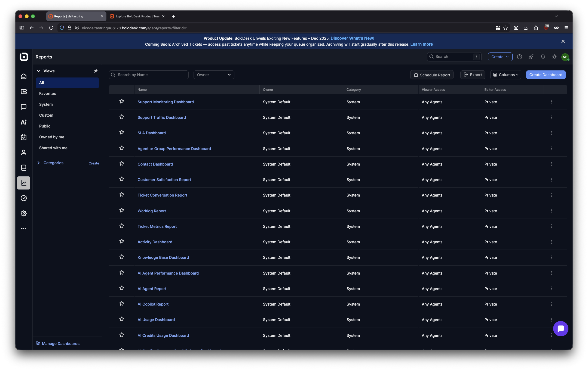This screenshot has height=370, width=588.
Task: Favorite the AI Copilot Report star
Action: [122, 304]
